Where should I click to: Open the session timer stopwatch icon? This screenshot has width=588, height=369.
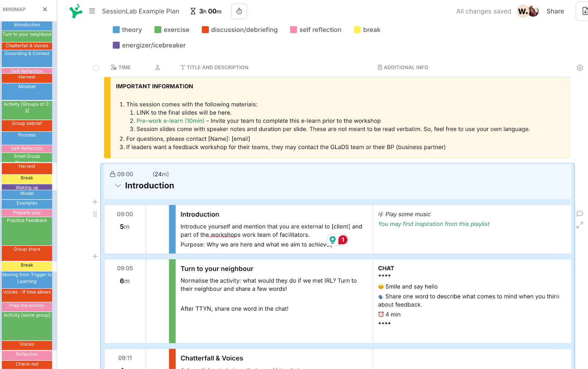point(239,11)
